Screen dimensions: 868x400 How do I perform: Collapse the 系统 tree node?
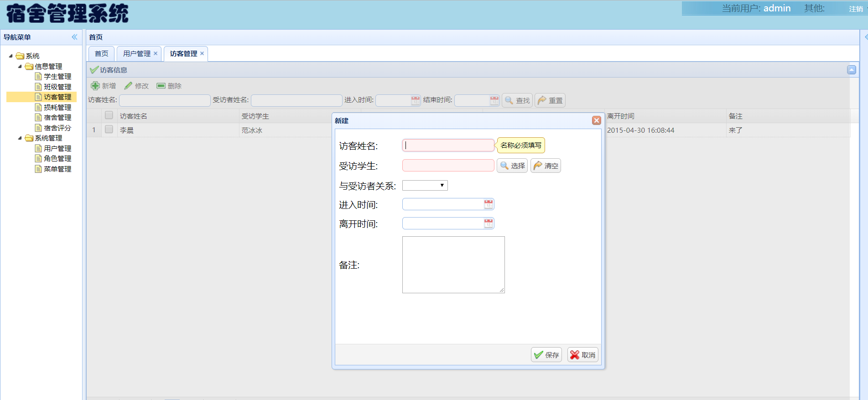point(11,56)
